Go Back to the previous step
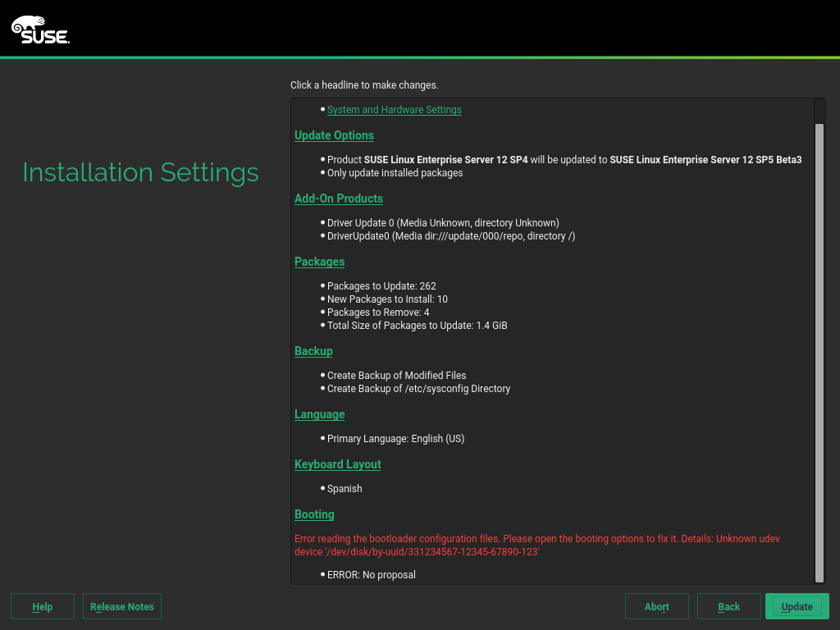This screenshot has height=630, width=840. (728, 607)
